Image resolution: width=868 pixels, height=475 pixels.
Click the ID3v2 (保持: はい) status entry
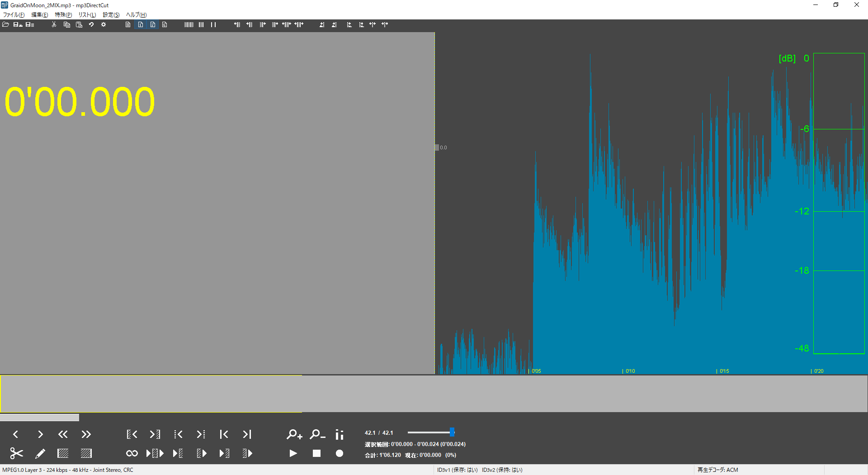click(502, 470)
